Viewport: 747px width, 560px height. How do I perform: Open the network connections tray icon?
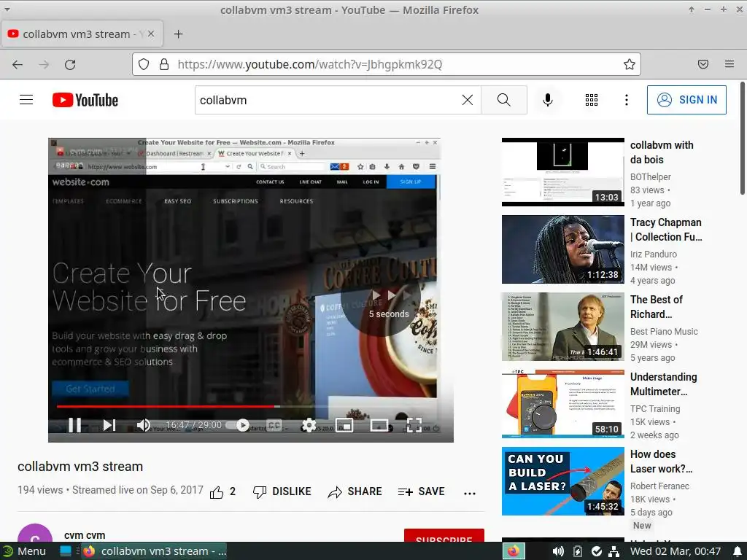coord(614,551)
